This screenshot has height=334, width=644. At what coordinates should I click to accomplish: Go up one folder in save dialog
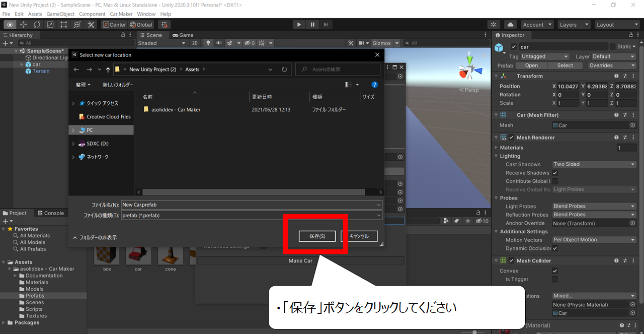tap(108, 70)
